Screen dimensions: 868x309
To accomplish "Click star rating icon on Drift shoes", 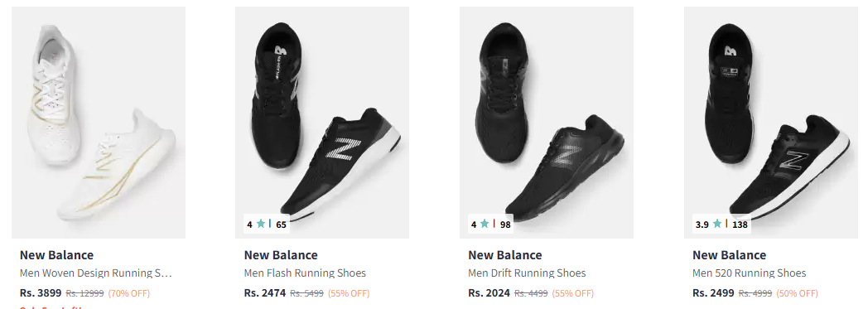I will click(485, 224).
